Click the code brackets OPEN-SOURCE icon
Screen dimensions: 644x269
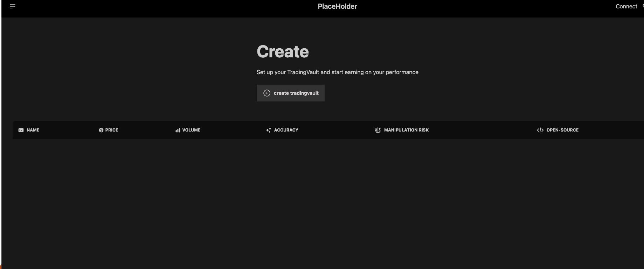pos(540,130)
